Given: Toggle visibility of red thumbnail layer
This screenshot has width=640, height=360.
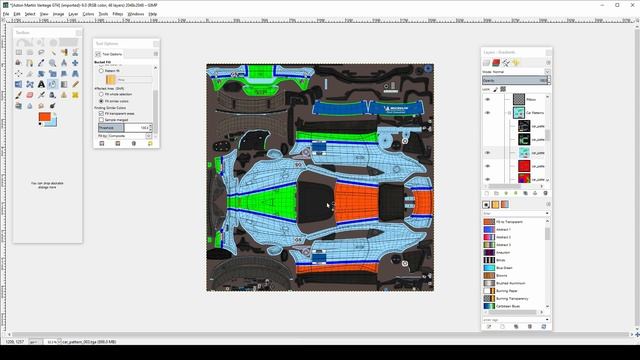Looking at the screenshot, I should (487, 166).
